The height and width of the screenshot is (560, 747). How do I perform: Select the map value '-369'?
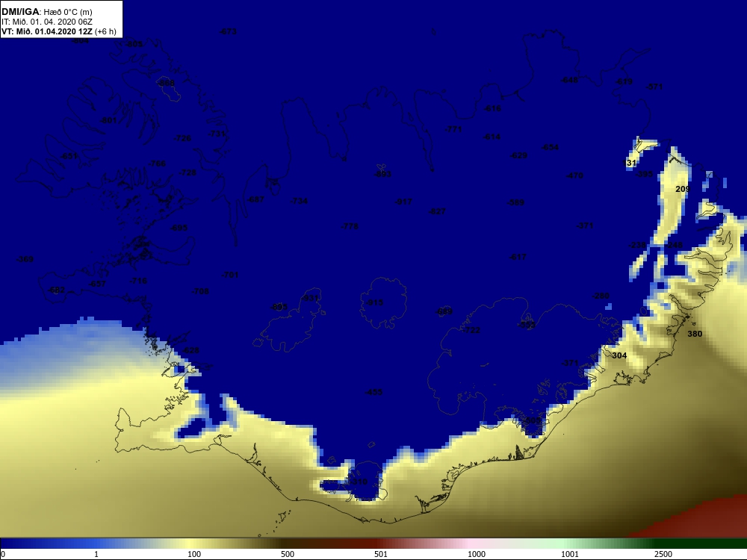(x=25, y=259)
